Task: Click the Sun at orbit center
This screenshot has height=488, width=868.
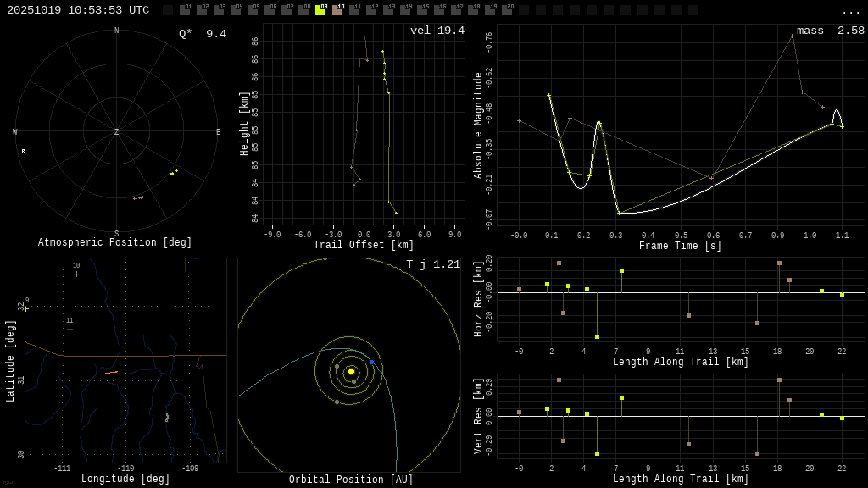Action: (x=351, y=371)
